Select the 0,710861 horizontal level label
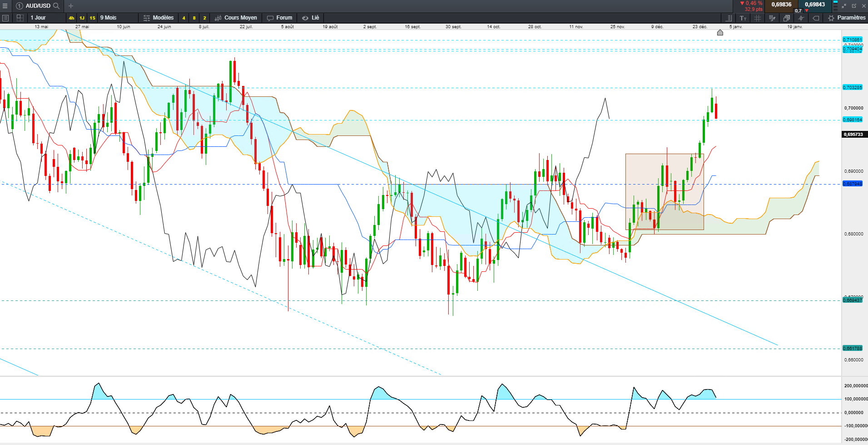Screen dimensions: 868x445 [x=853, y=40]
